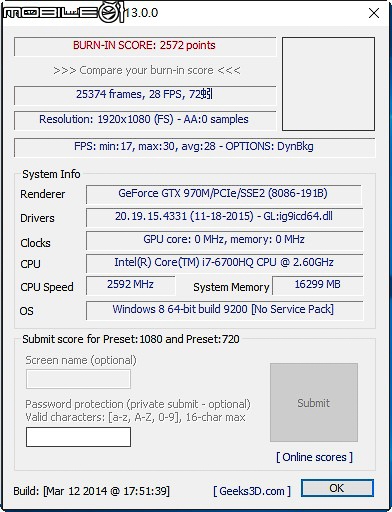Click the Drivers 20.19.15.4331 field
Viewport: 392px width, 512px height.
(224, 217)
